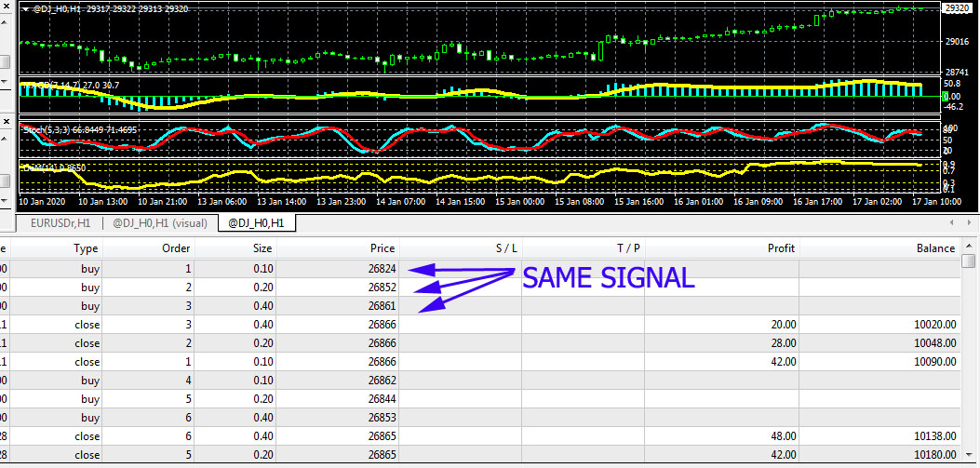Select the 0.40 size in the buy order 6 row
Image resolution: width=980 pixels, height=468 pixels.
tap(262, 418)
